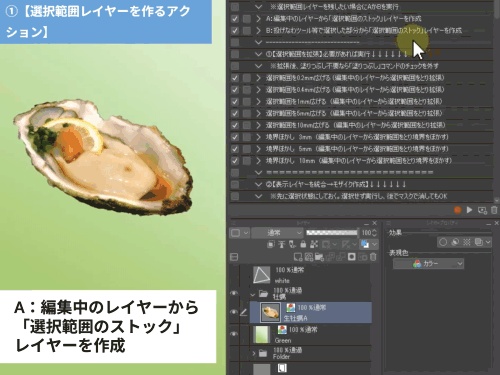
Task: Uncheck action A: 編集中のレイヤーから
Action: click(x=235, y=19)
